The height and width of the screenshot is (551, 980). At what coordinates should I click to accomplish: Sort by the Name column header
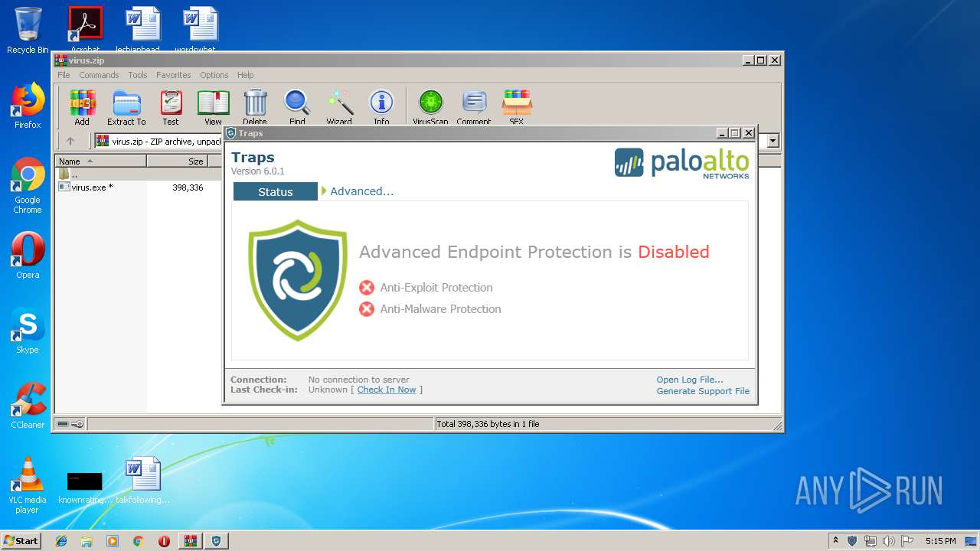click(x=101, y=161)
